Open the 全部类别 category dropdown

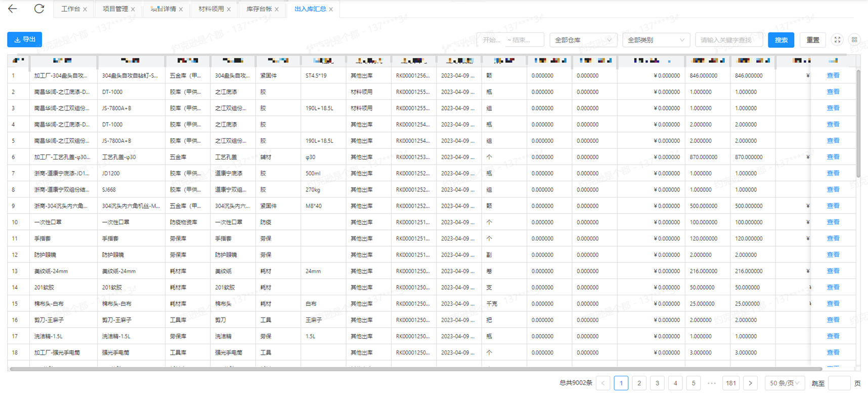[x=656, y=40]
